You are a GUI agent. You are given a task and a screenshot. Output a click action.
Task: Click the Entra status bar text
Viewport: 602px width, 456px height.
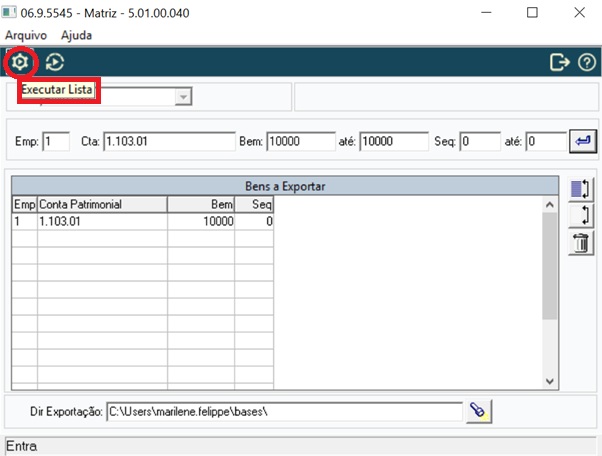pos(22,446)
